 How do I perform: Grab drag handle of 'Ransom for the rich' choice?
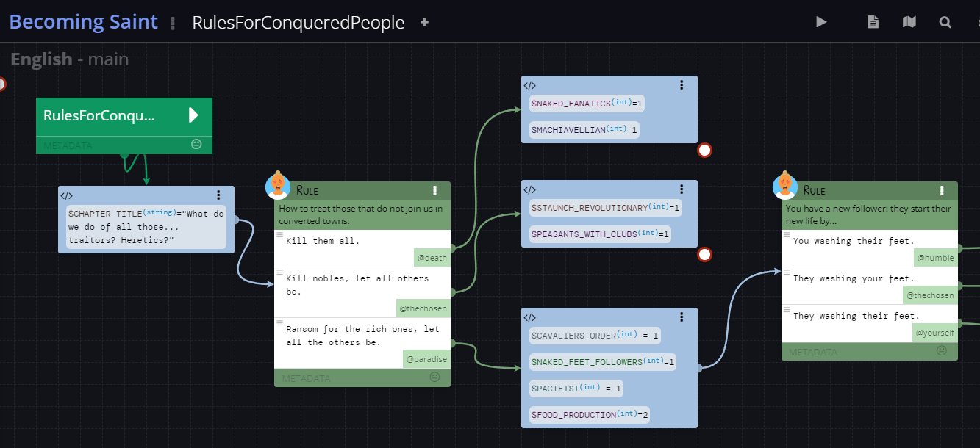279,323
